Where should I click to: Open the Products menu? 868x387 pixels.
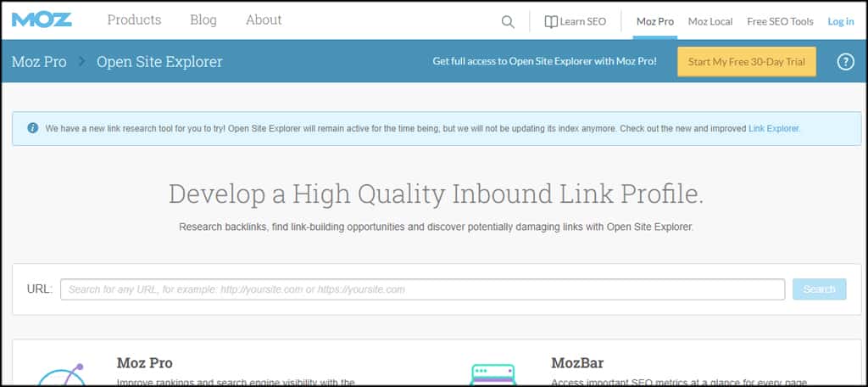coord(134,20)
